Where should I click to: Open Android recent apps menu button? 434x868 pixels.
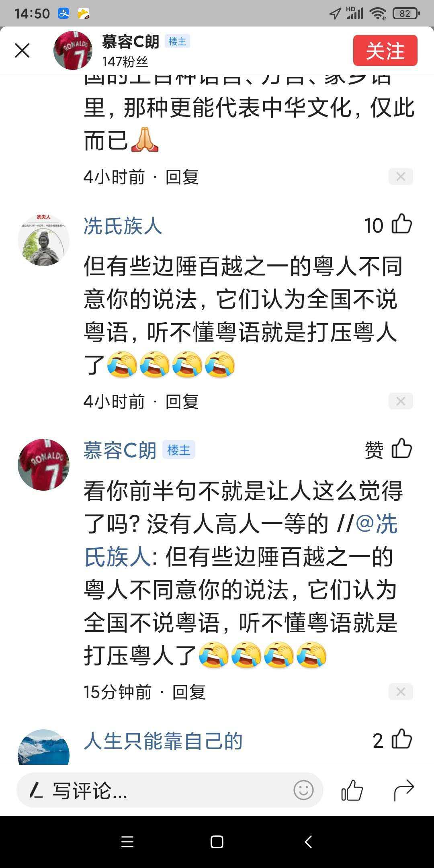tap(127, 842)
